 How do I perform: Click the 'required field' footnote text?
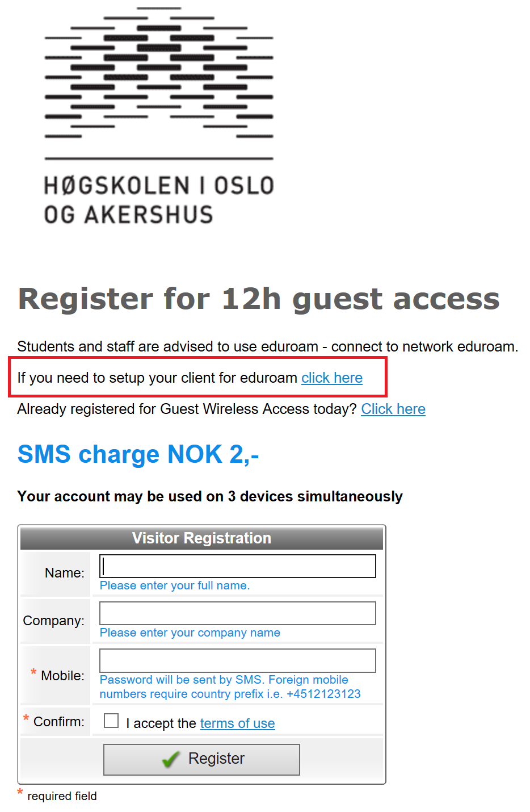coord(62,796)
